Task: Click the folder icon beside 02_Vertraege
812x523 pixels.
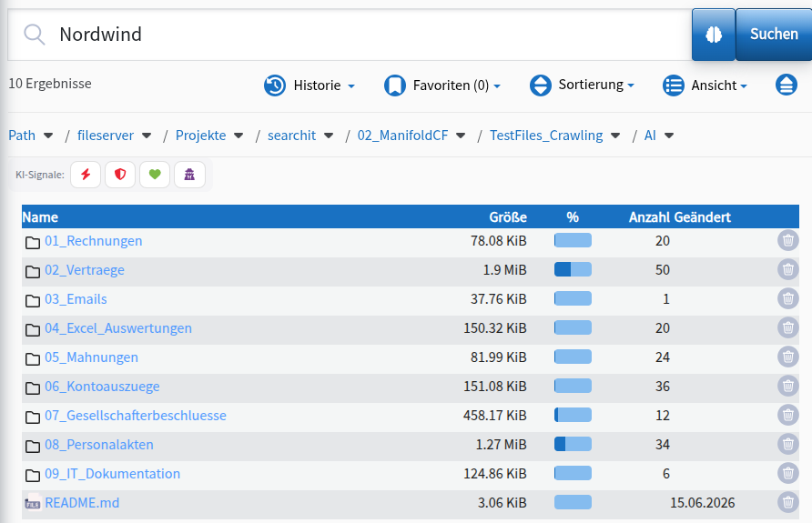Action: coord(33,272)
